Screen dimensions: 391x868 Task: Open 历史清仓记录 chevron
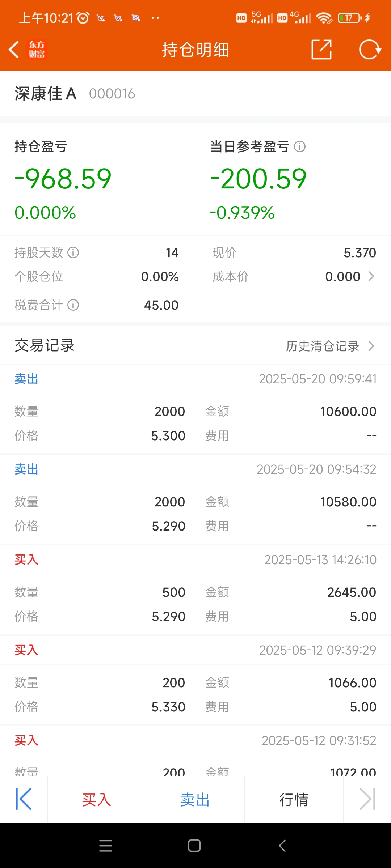pos(371,346)
